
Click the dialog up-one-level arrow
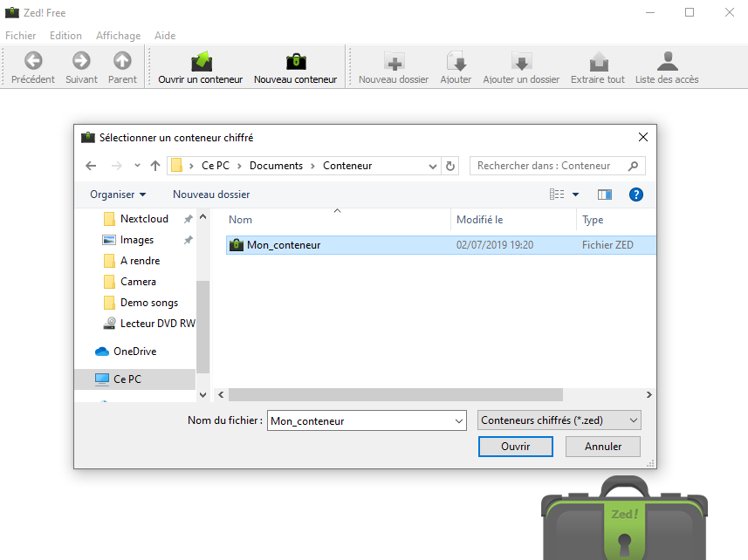[155, 166]
